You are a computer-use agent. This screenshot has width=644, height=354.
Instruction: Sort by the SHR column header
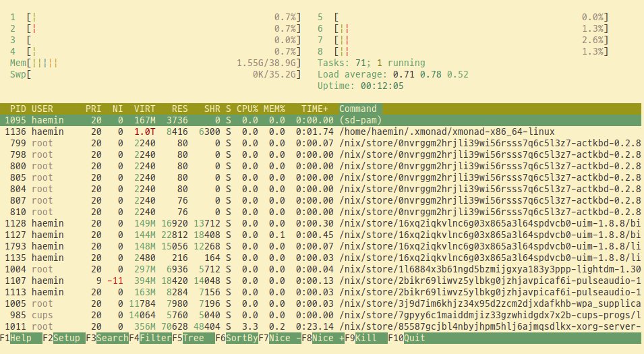(212, 109)
